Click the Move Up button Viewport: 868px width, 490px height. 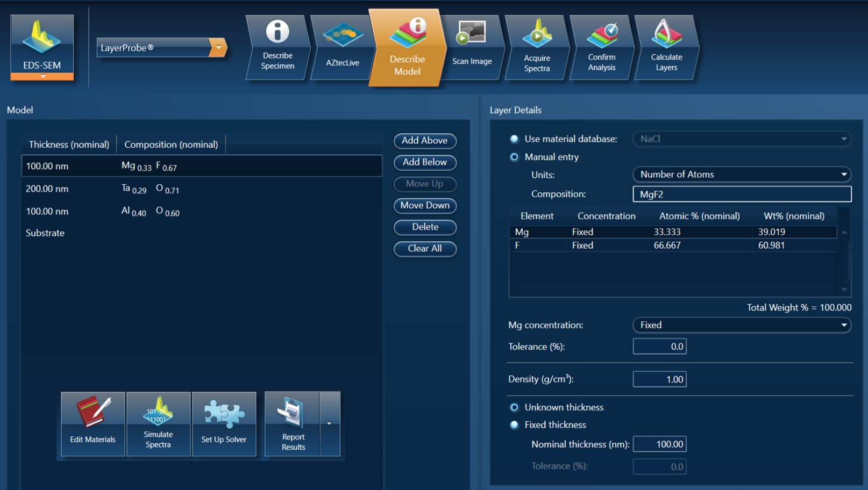click(x=425, y=184)
